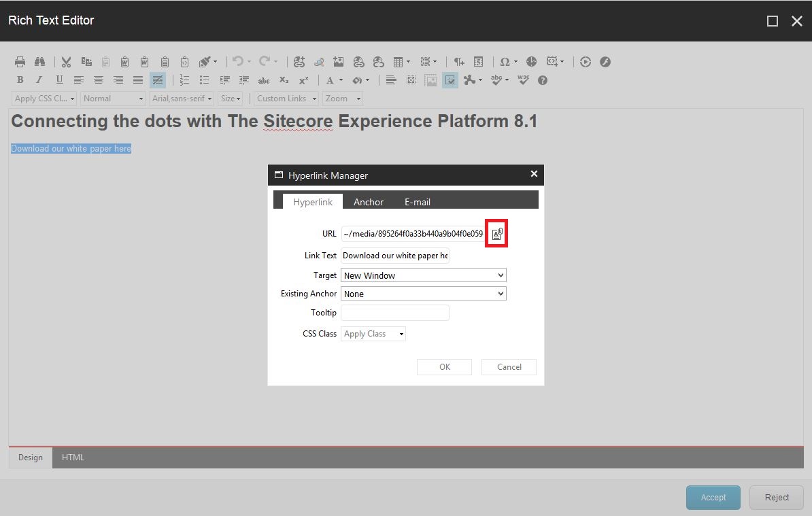Click the Insert Code Snippet icon
Image resolution: width=812 pixels, height=516 pixels.
coord(552,62)
